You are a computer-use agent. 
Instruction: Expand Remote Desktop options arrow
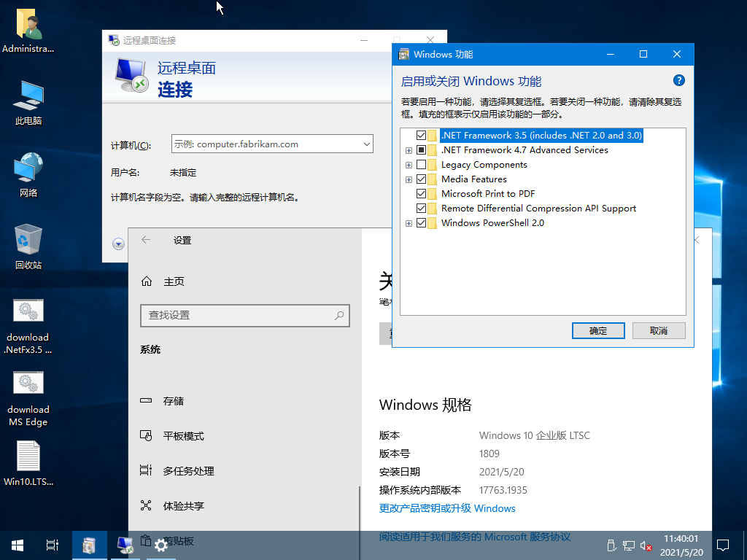coord(119,244)
